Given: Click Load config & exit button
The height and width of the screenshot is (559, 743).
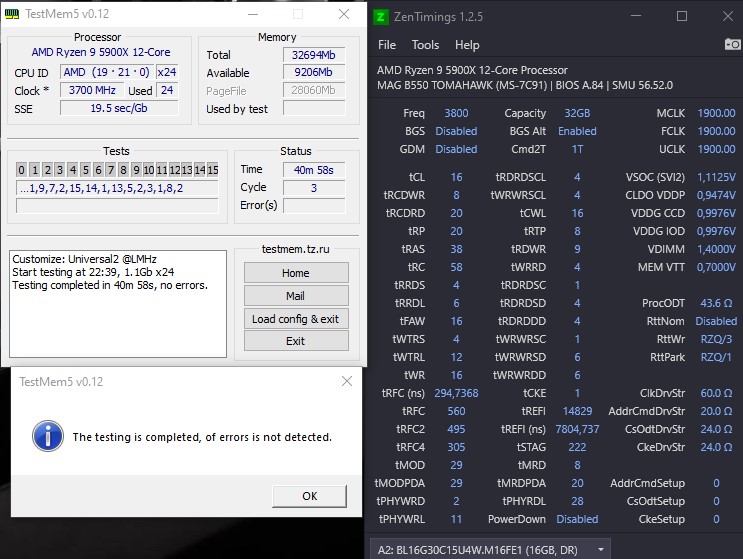Looking at the screenshot, I should point(296,319).
